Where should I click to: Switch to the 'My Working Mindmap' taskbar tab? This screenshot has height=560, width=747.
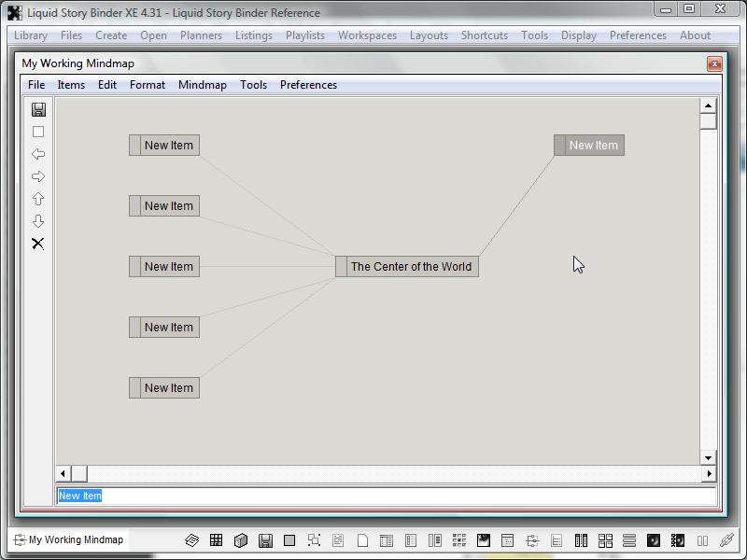[x=67, y=539]
